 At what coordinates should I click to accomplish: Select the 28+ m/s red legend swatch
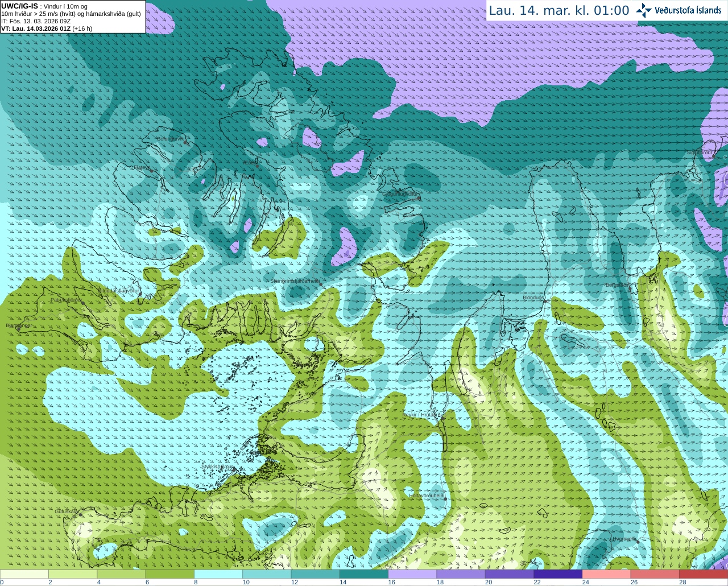[704, 574]
